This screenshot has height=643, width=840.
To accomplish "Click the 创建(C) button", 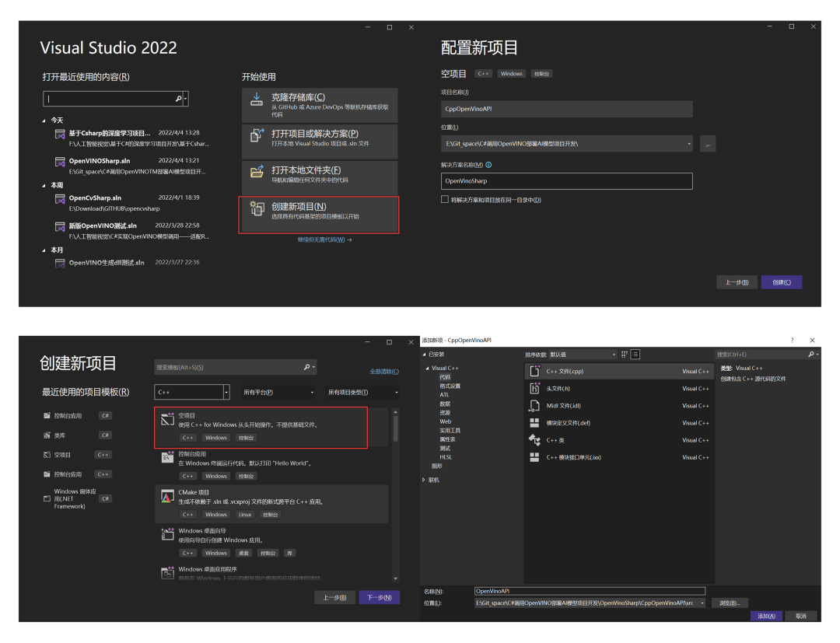I will pyautogui.click(x=781, y=282).
